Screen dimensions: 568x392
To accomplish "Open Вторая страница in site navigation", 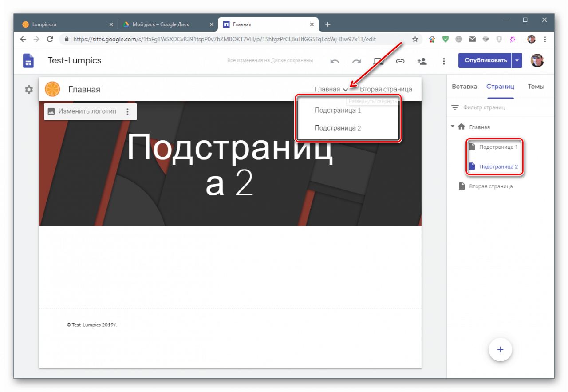I will pyautogui.click(x=386, y=89).
